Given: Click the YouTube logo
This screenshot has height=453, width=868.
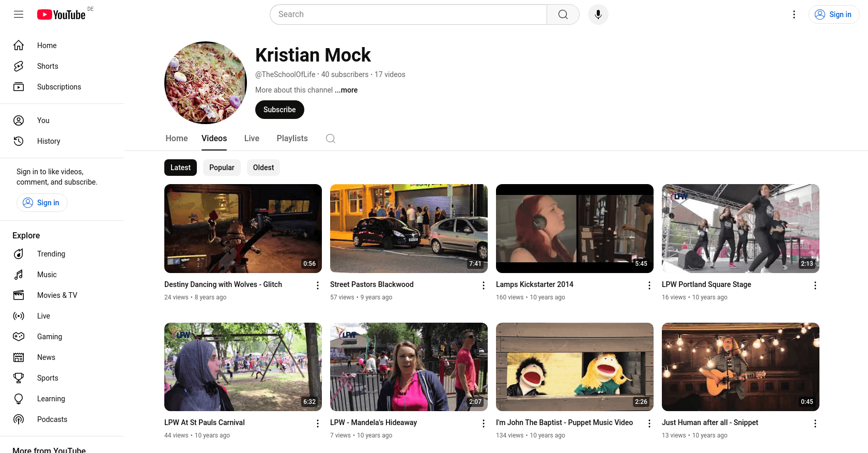Looking at the screenshot, I should 61,14.
